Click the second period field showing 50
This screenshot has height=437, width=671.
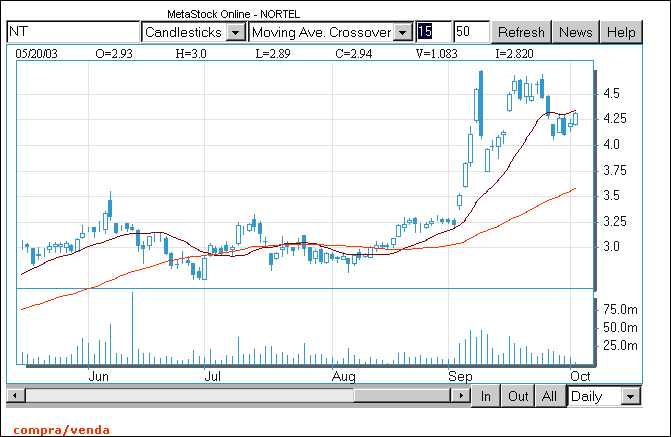tap(472, 32)
